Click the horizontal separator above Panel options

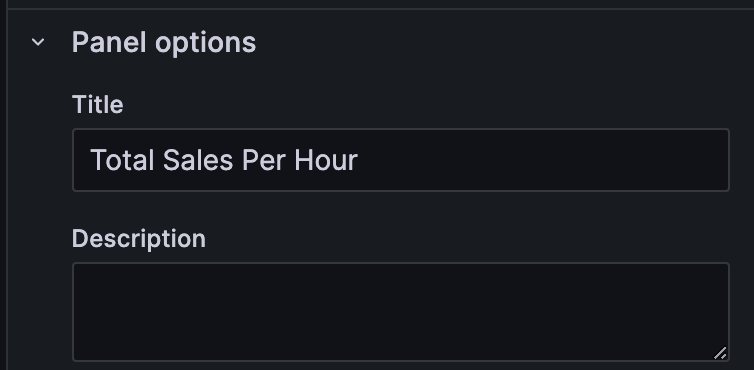(381, 9)
